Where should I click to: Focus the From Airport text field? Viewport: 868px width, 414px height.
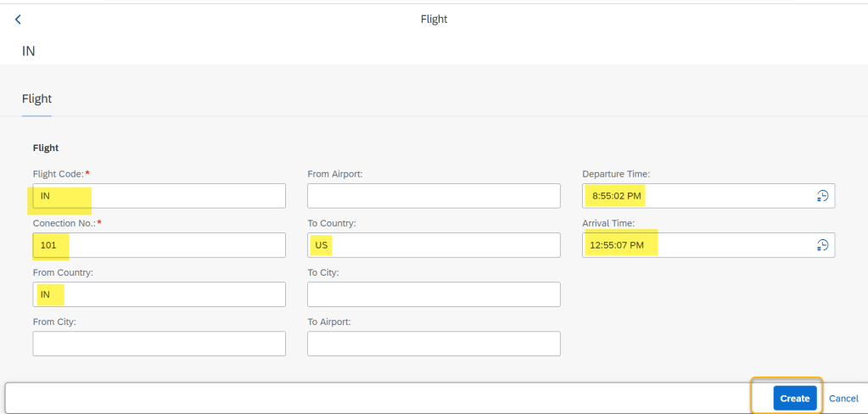coord(434,196)
